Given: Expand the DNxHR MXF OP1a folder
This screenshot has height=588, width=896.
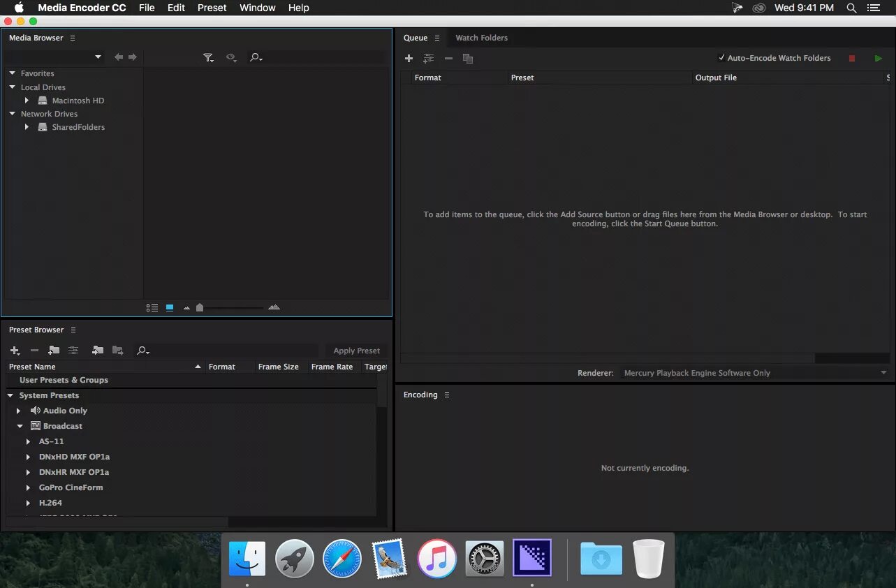Looking at the screenshot, I should (28, 472).
